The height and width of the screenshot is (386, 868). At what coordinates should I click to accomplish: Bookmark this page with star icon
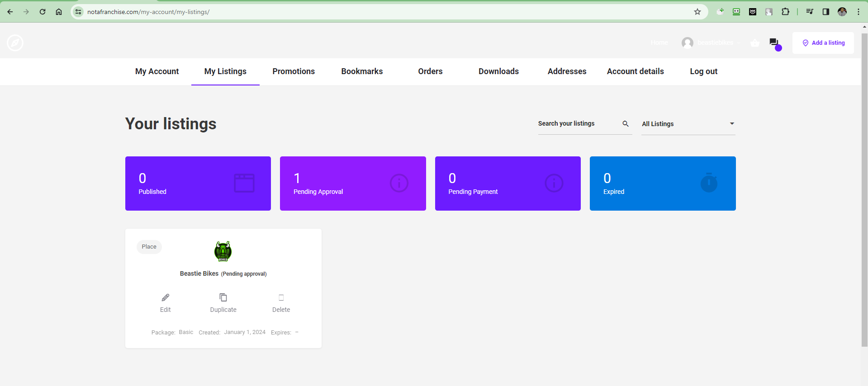[697, 12]
